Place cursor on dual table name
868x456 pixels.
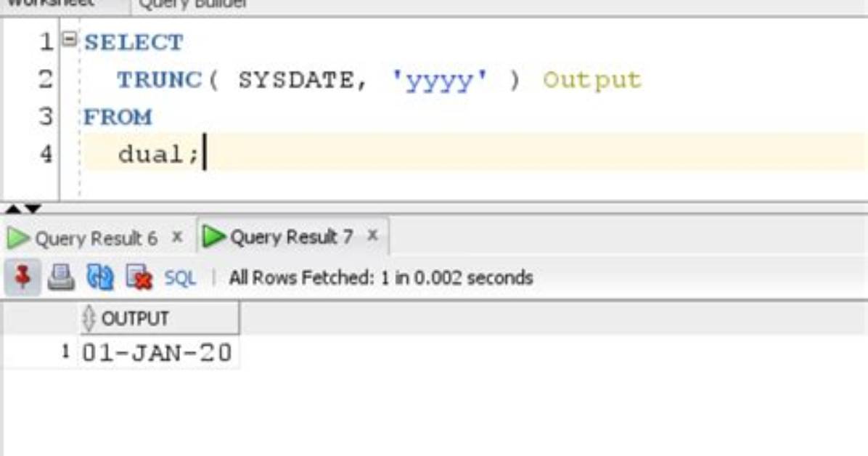150,154
